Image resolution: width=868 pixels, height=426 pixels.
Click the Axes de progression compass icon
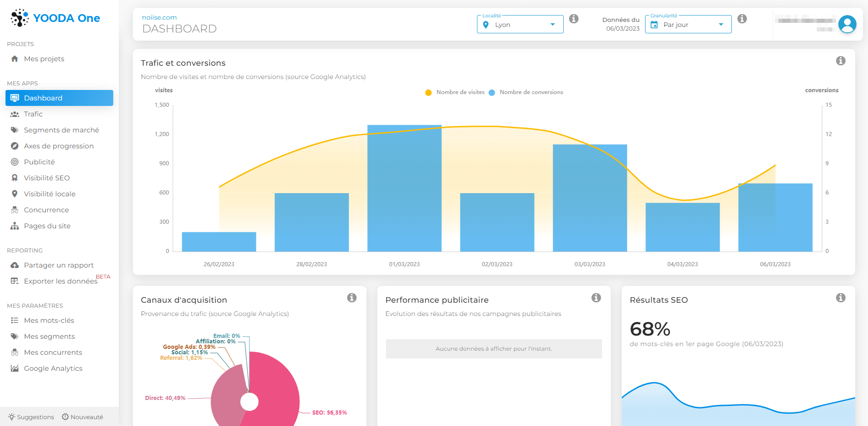point(15,146)
